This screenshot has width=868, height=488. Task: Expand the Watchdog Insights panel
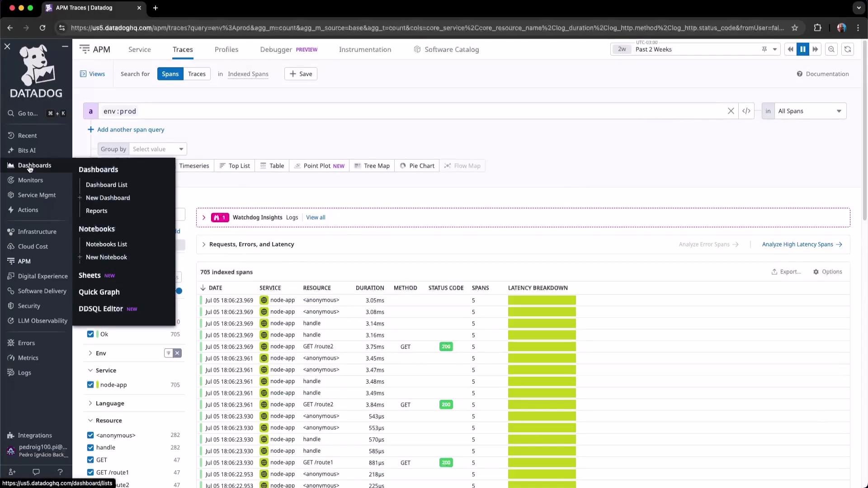coord(204,218)
